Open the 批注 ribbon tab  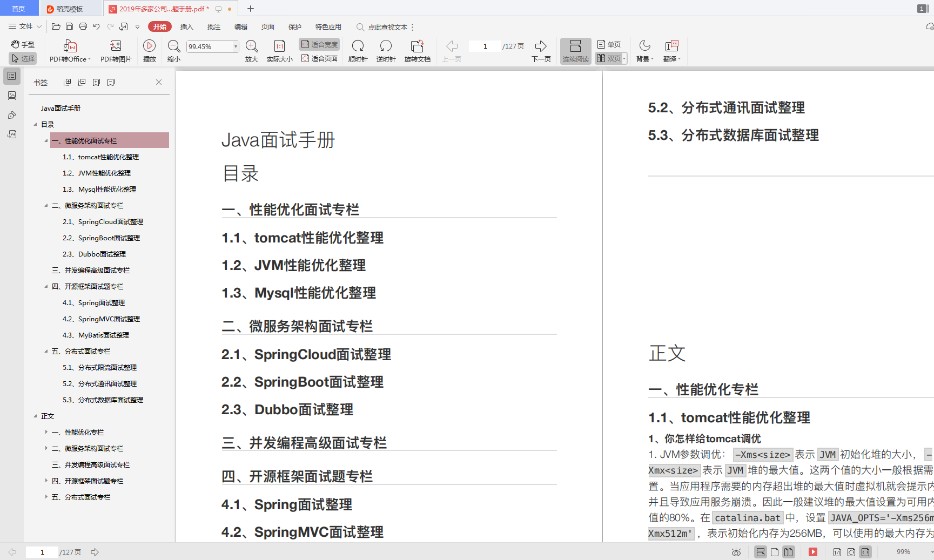[214, 26]
